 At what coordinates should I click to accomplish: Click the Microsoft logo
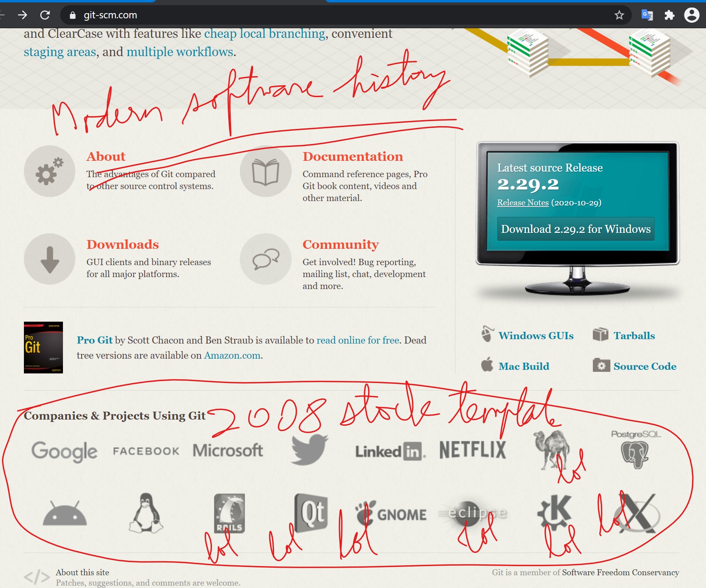coord(228,451)
